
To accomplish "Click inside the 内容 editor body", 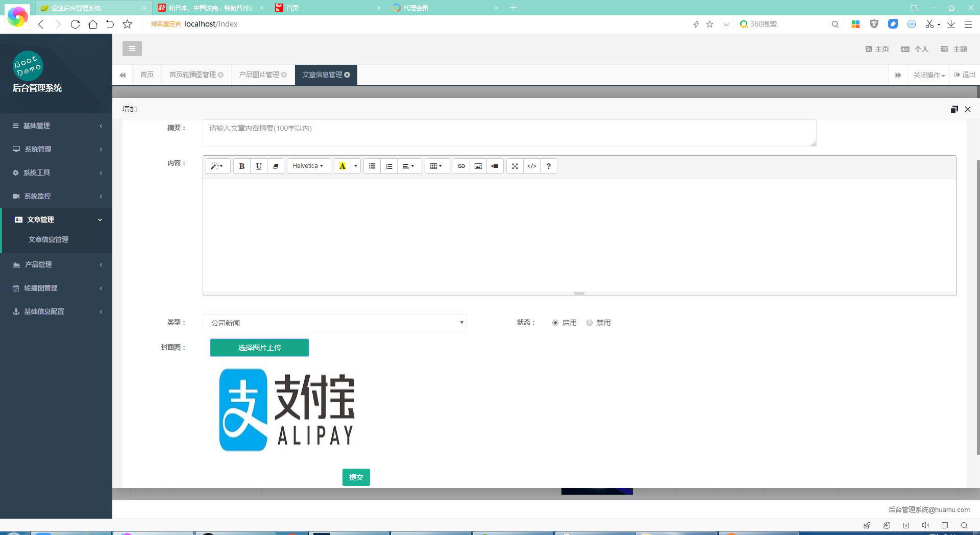I will (x=579, y=235).
